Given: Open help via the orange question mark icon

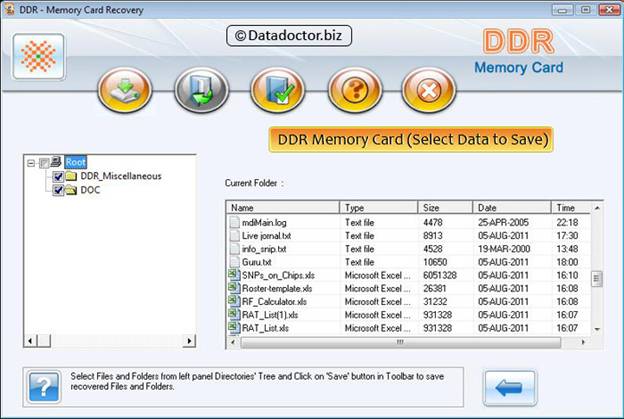Looking at the screenshot, I should point(355,90).
